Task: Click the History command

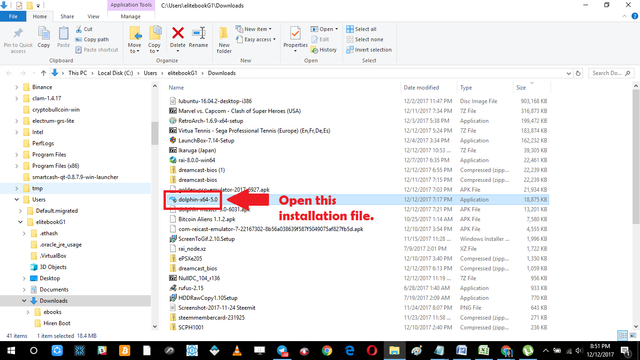Action: pyautogui.click(x=324, y=50)
